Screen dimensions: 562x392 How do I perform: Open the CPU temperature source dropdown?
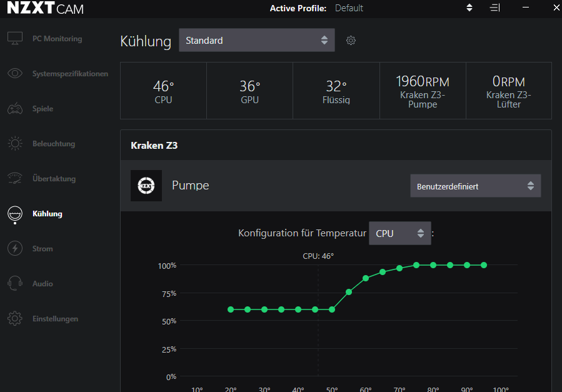400,233
